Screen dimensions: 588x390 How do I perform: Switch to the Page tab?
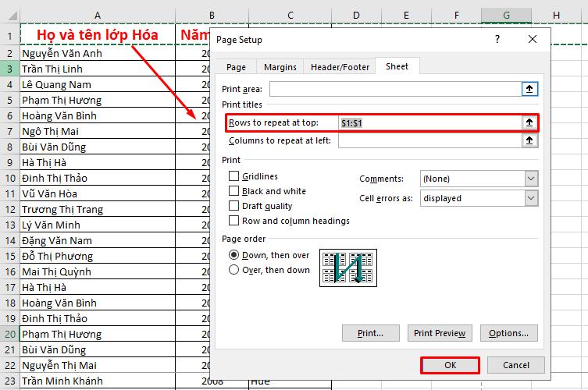click(x=237, y=67)
